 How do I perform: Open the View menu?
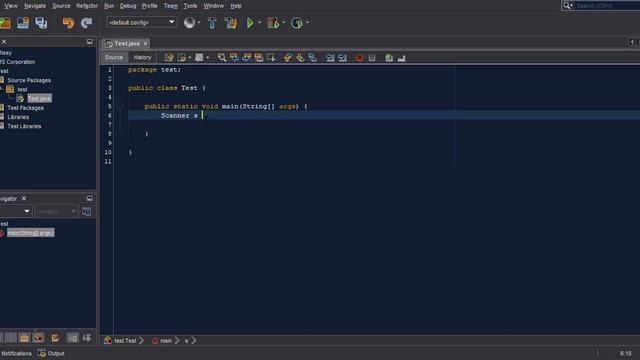(x=11, y=6)
